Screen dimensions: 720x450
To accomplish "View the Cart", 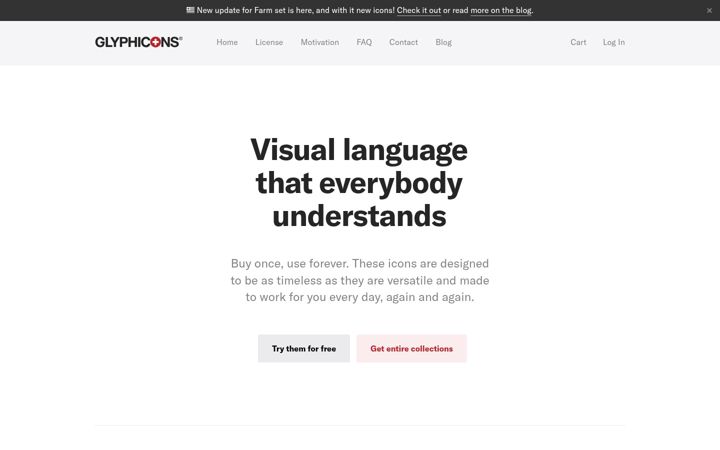I will pos(578,42).
